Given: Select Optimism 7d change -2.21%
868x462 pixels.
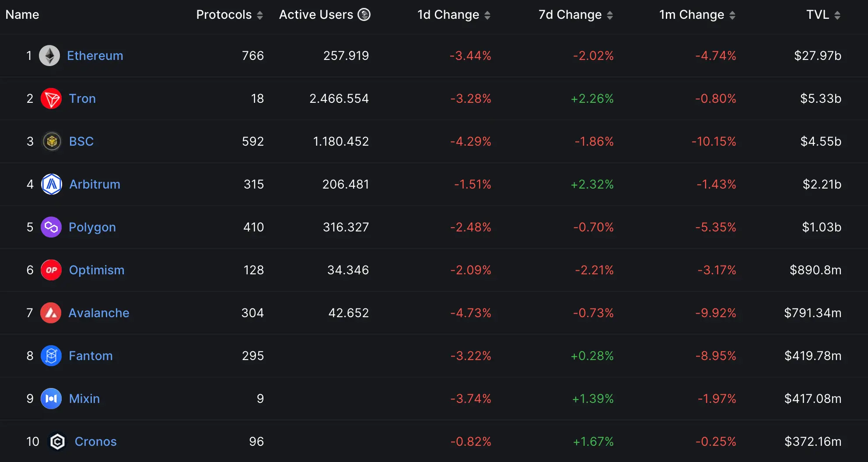Looking at the screenshot, I should click(595, 270).
